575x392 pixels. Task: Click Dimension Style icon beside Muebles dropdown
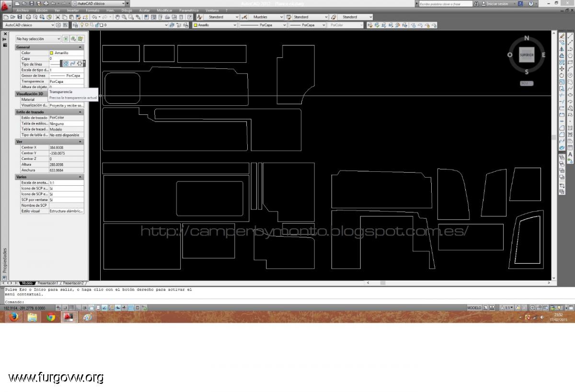click(x=244, y=17)
